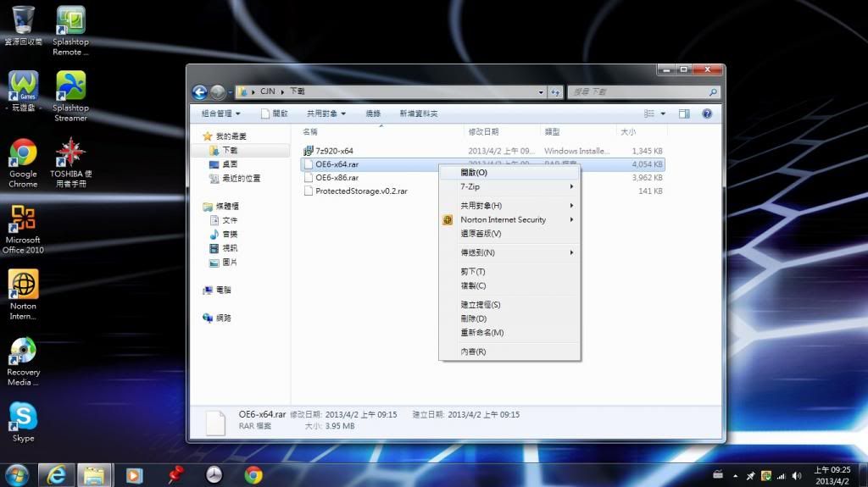Open the 組合管理 dropdown menu
Screen dimensions: 868x487
(221, 113)
